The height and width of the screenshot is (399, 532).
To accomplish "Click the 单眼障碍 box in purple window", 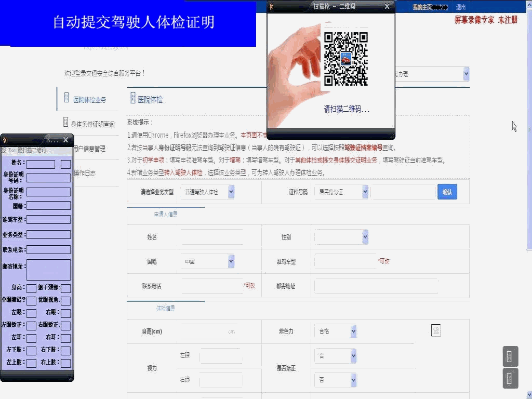I will [x=31, y=301].
